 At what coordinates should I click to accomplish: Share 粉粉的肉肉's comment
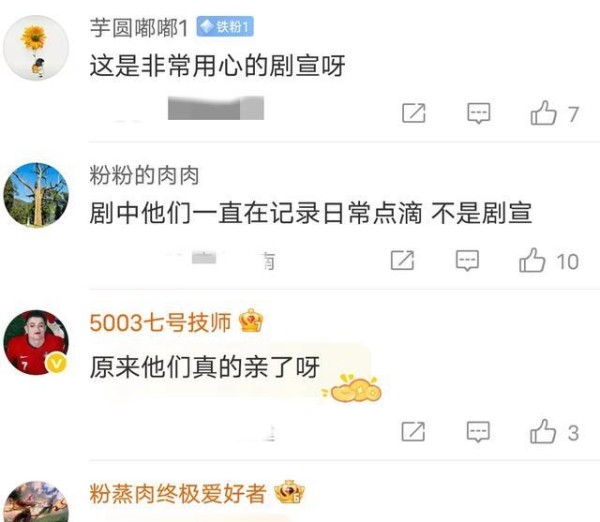click(x=402, y=261)
